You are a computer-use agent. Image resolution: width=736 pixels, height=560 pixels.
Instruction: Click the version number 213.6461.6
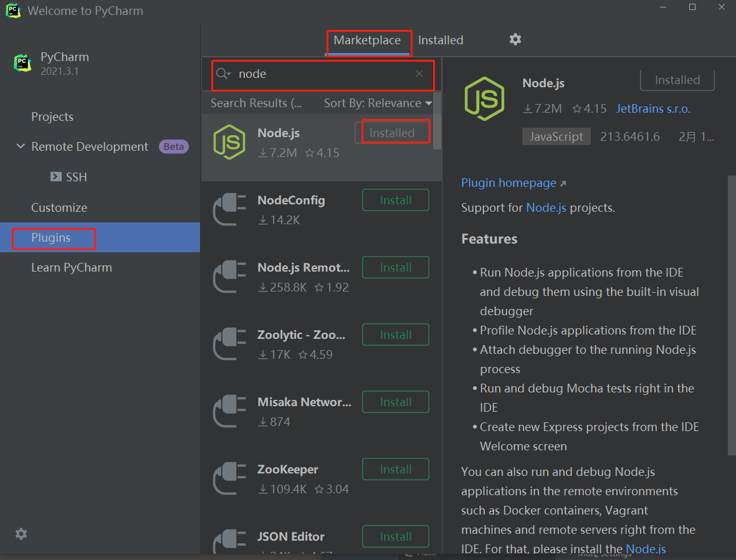tap(630, 136)
